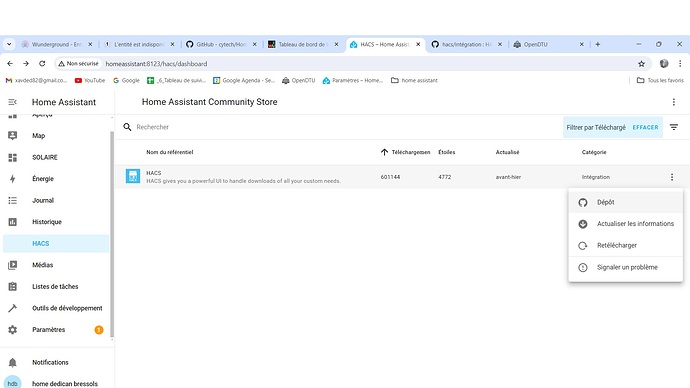Click the Paramètres notification badge
690x388 pixels.
[99, 330]
